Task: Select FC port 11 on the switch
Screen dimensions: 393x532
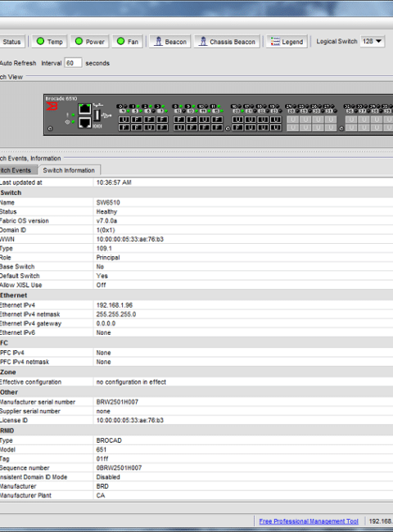Action: tap(217, 119)
